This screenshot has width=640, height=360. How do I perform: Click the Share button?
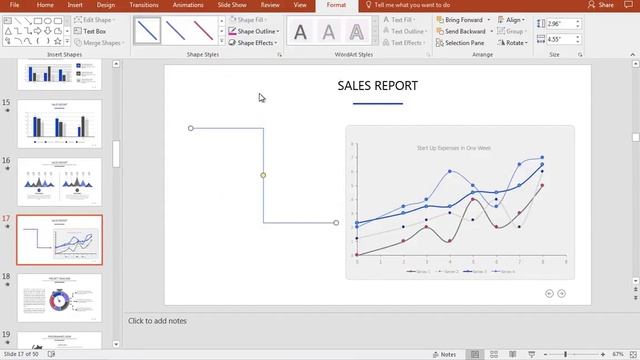(x=600, y=5)
